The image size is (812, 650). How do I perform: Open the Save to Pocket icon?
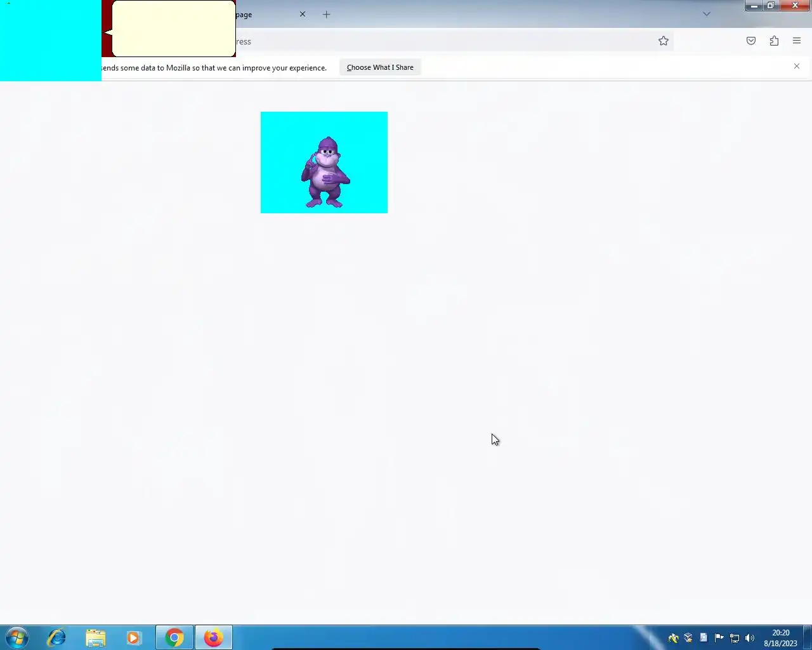751,41
